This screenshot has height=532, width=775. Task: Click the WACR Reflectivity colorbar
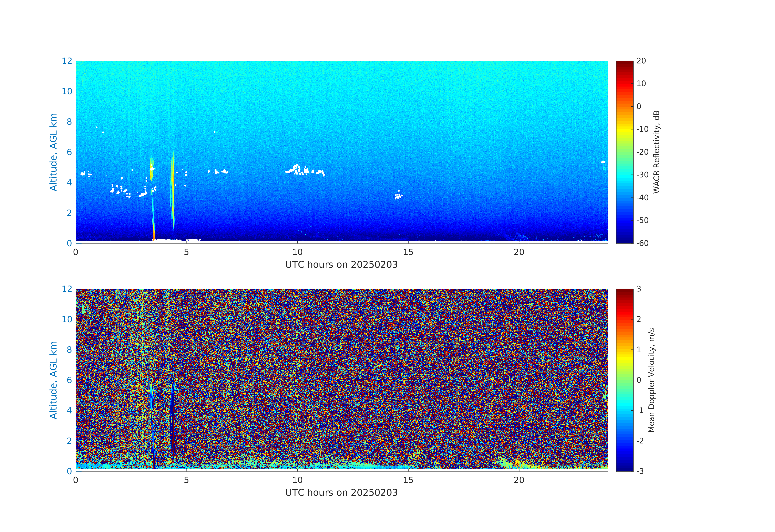(624, 152)
